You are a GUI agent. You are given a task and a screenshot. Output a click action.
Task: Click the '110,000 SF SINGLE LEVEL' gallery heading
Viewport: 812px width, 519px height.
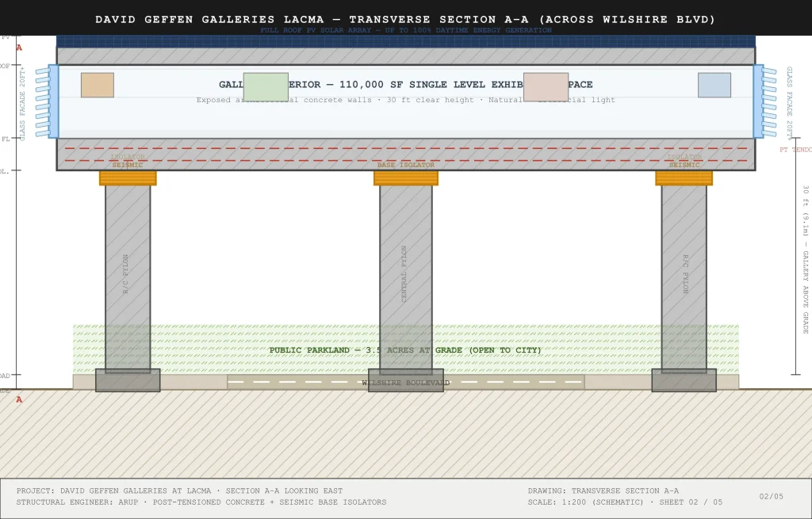pyautogui.click(x=405, y=84)
